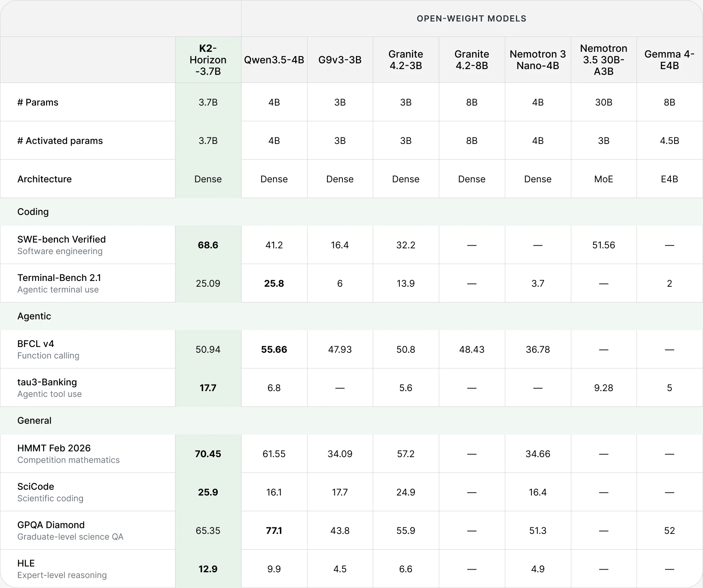Click the 9.9 HLE score
The height and width of the screenshot is (588, 703).
click(x=274, y=569)
